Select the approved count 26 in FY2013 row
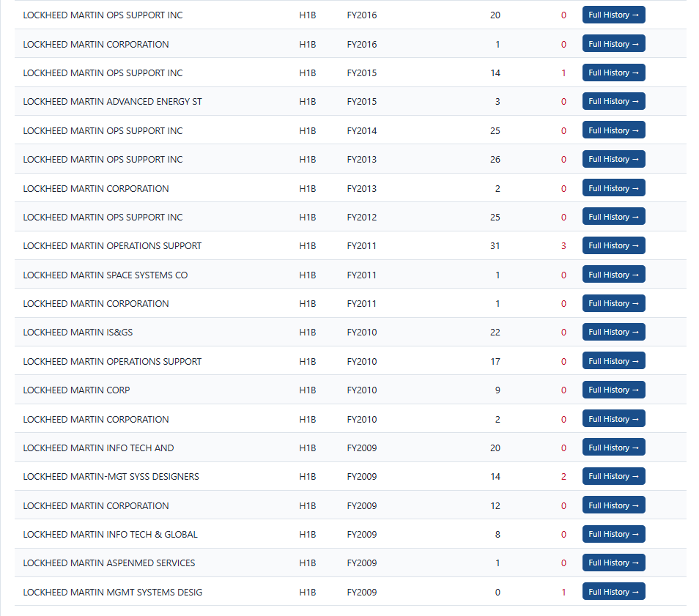This screenshot has width=699, height=616. click(x=495, y=160)
